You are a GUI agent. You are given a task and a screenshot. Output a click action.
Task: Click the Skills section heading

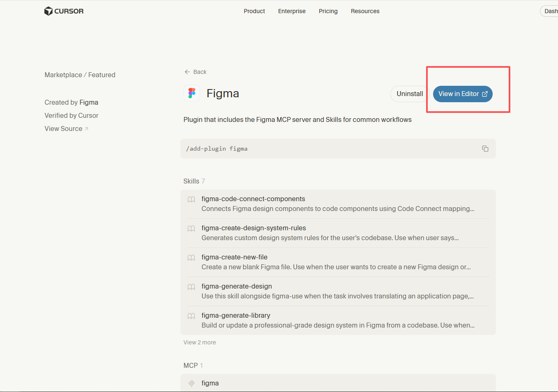[194, 181]
